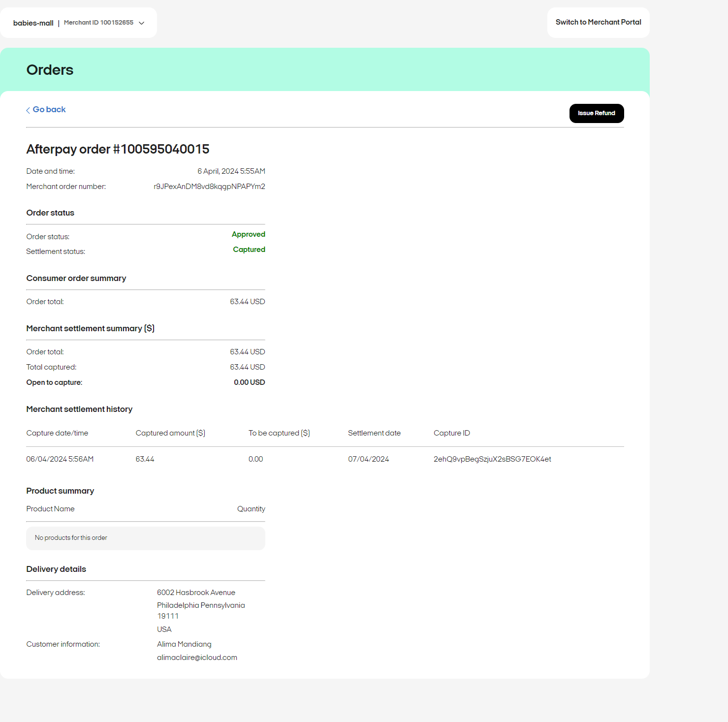Screen dimensions: 728x722
Task: Click the Merchant ID 100152655 label
Action: click(98, 23)
